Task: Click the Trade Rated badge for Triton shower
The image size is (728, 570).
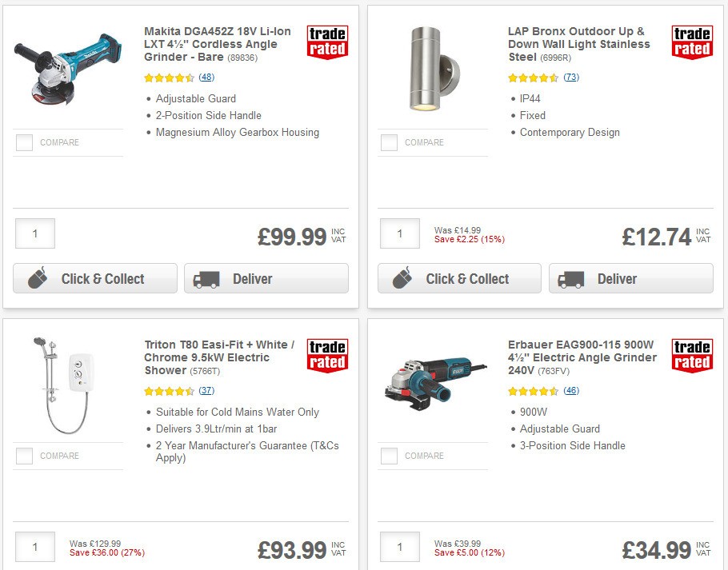Action: 326,355
